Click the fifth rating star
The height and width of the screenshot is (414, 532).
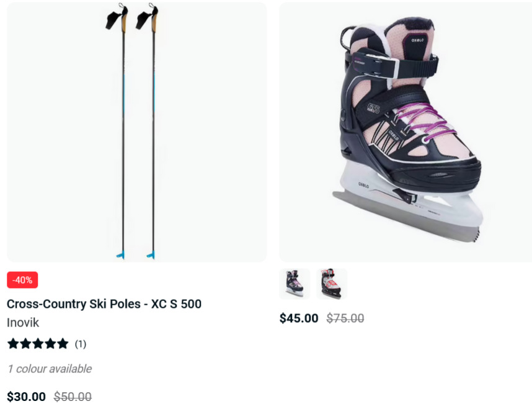pyautogui.click(x=63, y=344)
